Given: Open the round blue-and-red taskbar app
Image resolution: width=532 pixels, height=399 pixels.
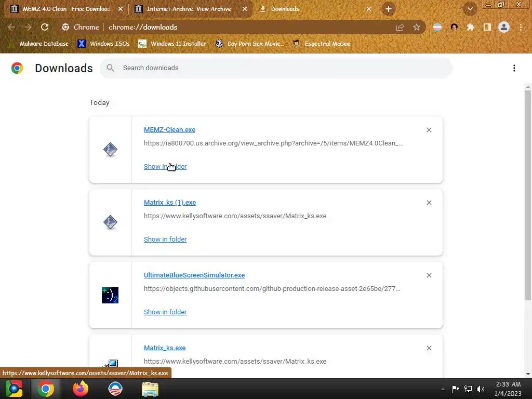Looking at the screenshot, I should click(115, 389).
